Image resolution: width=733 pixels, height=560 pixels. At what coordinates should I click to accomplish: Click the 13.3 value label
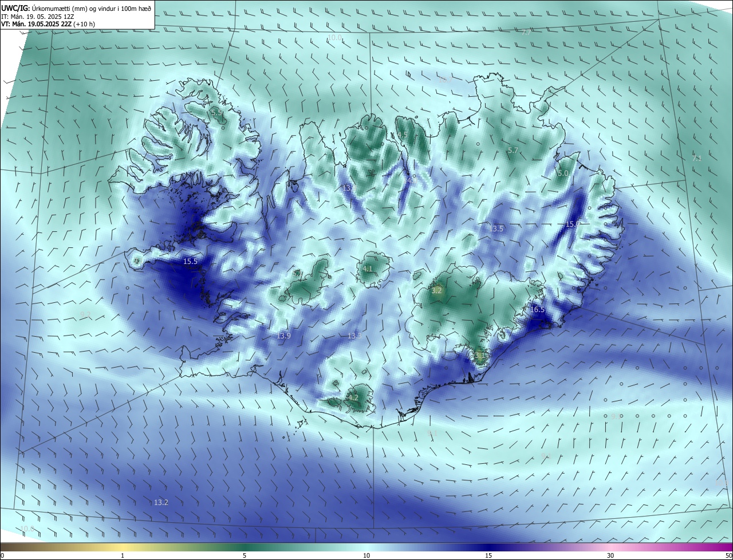(355, 336)
